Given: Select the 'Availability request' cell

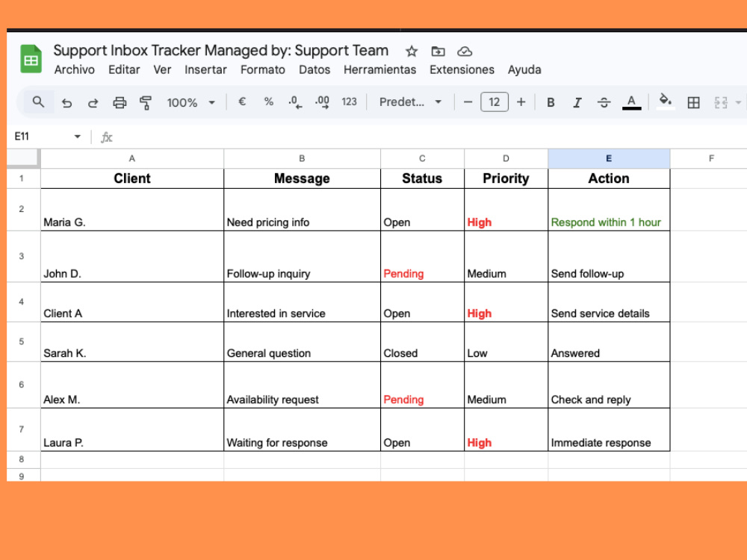Looking at the screenshot, I should click(x=302, y=385).
